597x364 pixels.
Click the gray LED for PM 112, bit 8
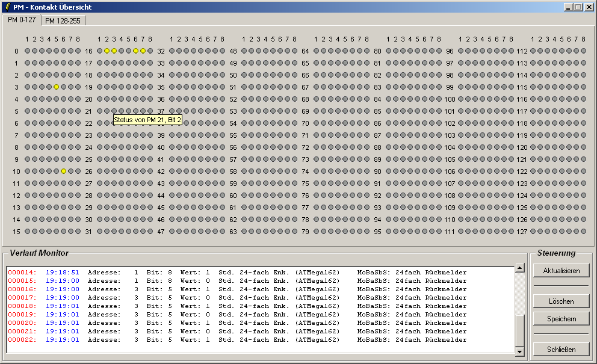coord(583,51)
